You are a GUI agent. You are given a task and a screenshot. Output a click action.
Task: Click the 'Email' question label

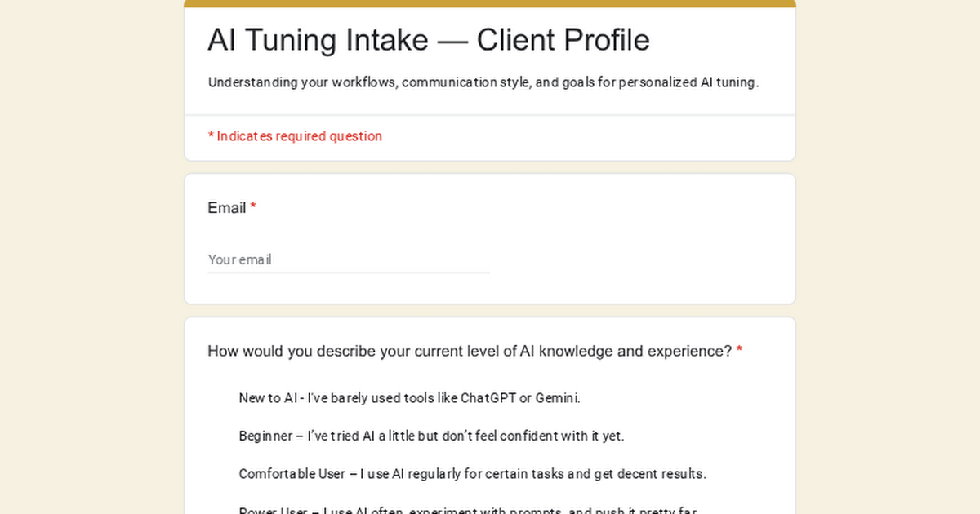click(226, 208)
